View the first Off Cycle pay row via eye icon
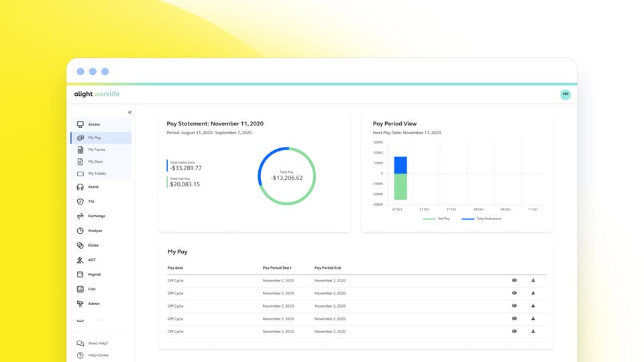 click(515, 280)
